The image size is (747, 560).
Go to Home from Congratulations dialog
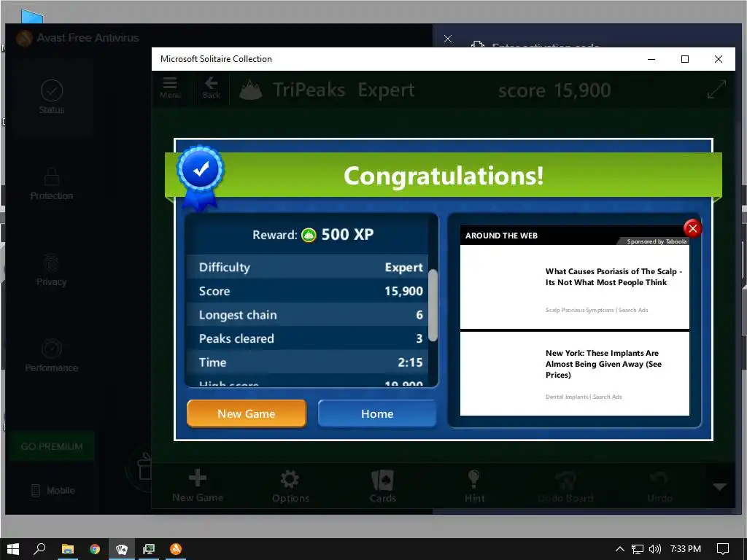point(377,413)
